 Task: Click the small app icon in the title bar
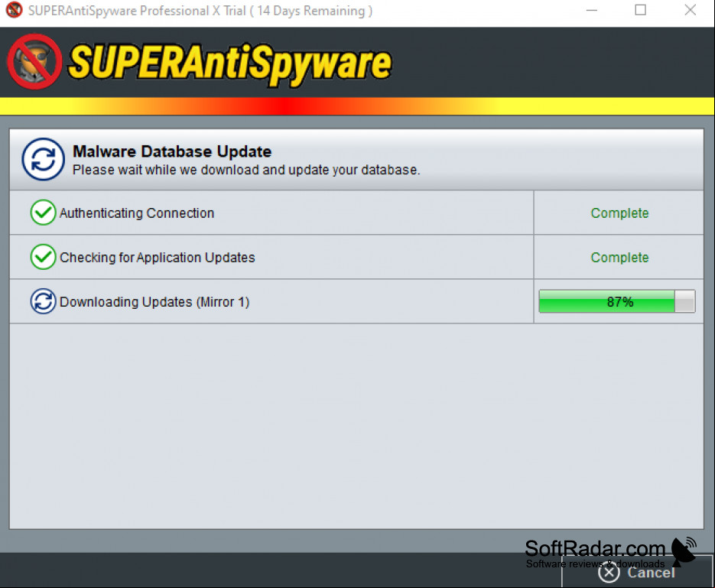click(x=14, y=10)
